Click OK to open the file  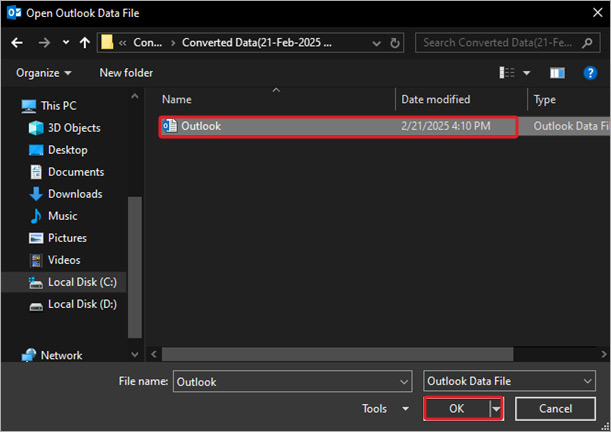(456, 409)
